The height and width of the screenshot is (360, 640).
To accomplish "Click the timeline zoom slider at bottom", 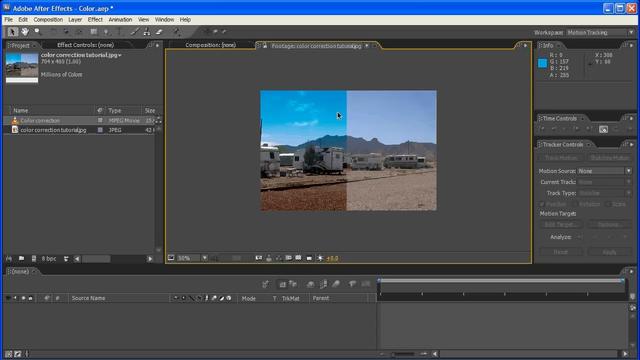I will 404,354.
